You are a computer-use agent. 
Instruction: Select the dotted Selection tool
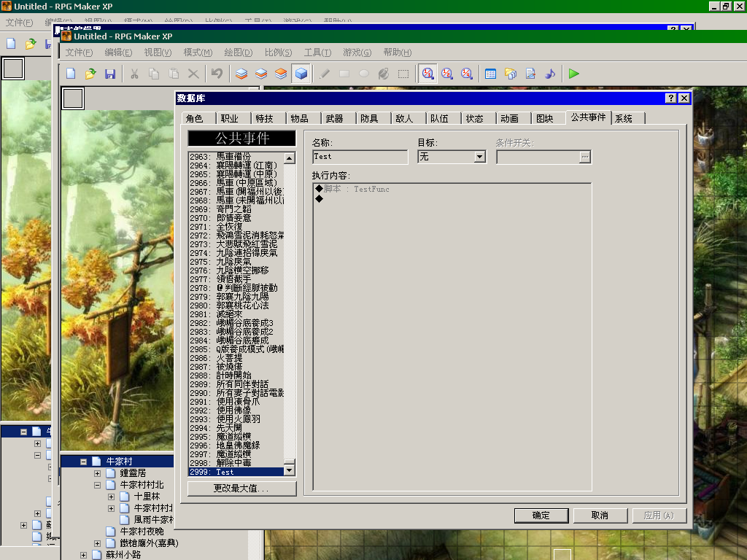coord(403,74)
